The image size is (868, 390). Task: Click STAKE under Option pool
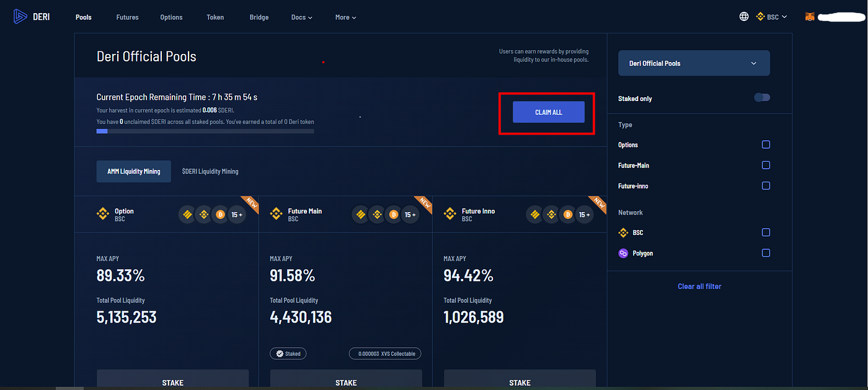tap(172, 379)
